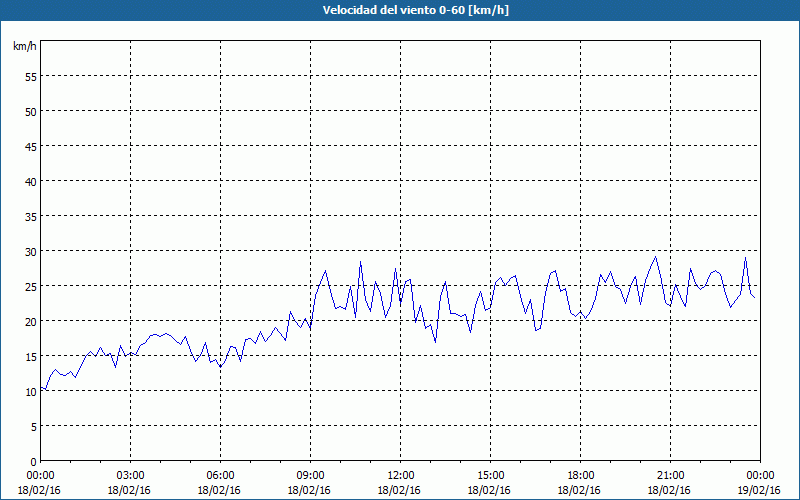
Task: Click the chart title 'Velocidad del viento 0-60 [km/h]'
Action: click(x=416, y=10)
